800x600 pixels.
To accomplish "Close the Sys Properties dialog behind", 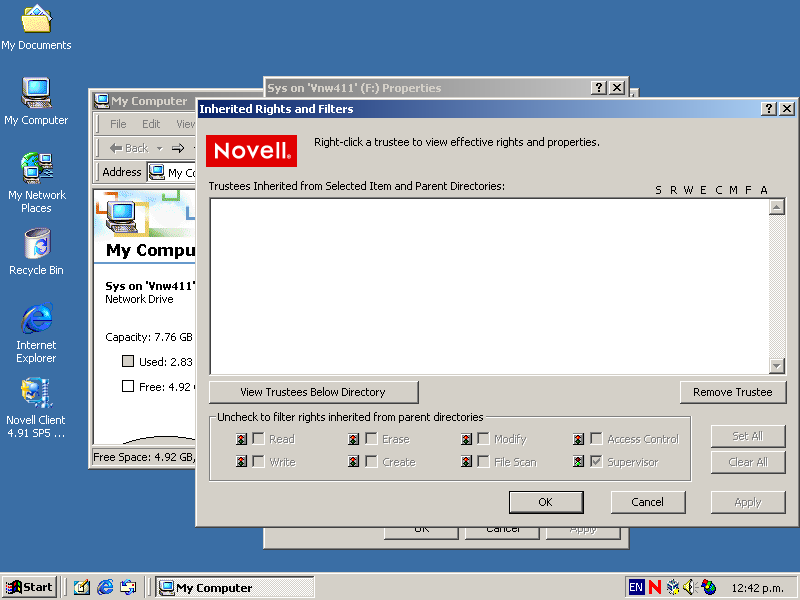I will click(x=617, y=88).
